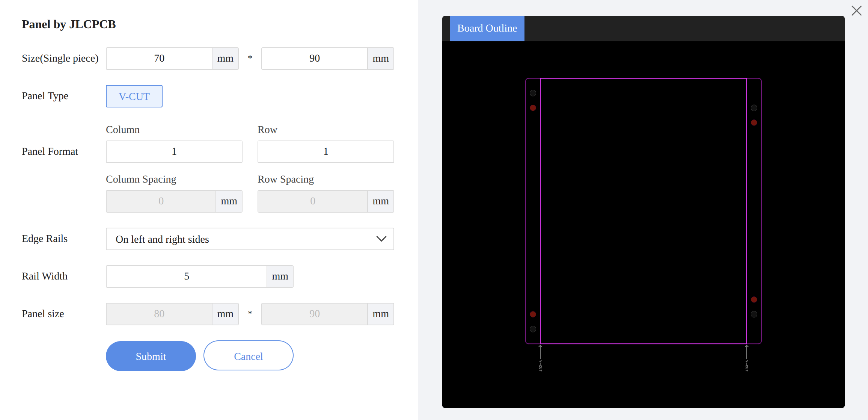
Task: Click the 'Edge Rails' label
Action: (45, 239)
